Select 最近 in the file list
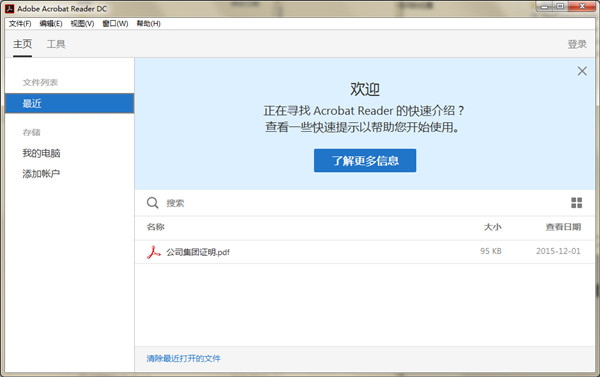600x377 pixels. click(70, 103)
